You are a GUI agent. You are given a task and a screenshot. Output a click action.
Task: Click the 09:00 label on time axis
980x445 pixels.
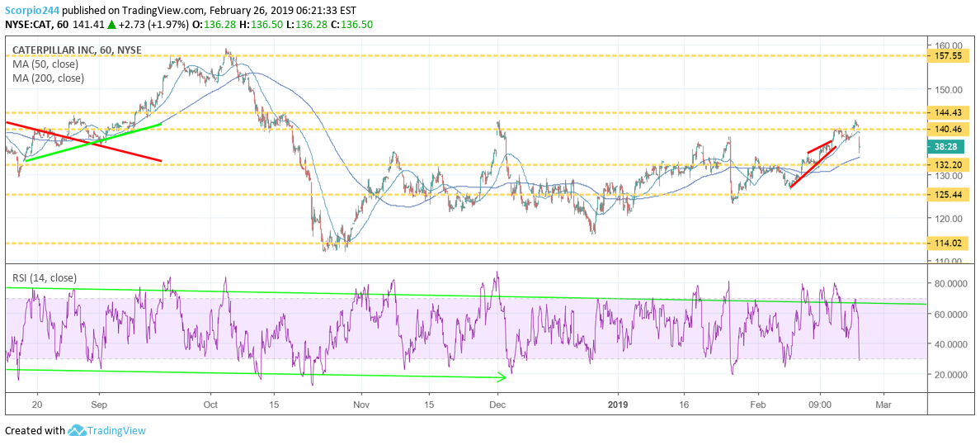pos(821,405)
